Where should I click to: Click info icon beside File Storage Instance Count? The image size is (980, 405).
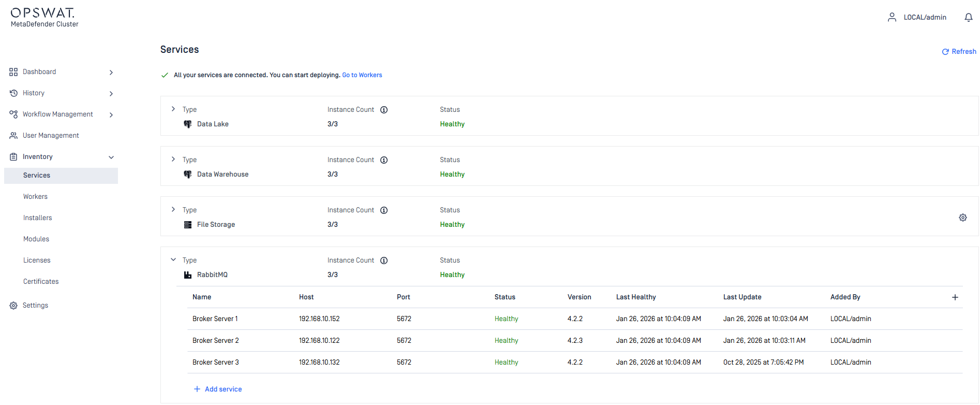click(384, 210)
